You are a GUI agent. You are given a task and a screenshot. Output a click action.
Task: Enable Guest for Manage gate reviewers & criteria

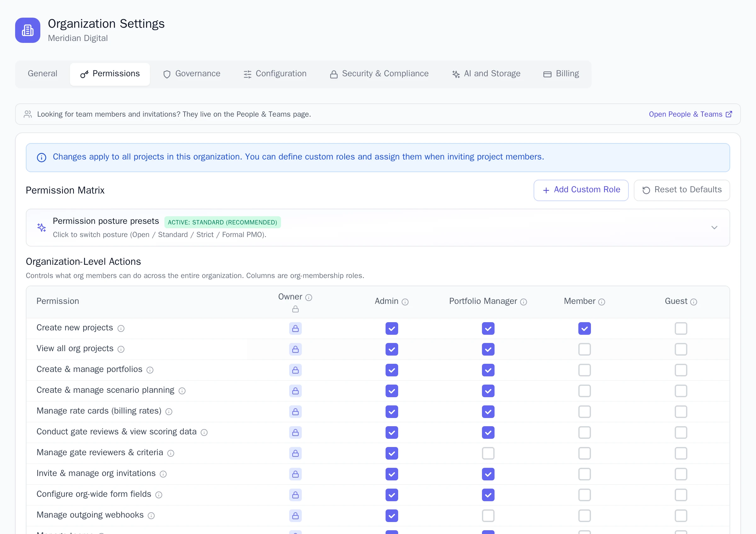pyautogui.click(x=681, y=453)
